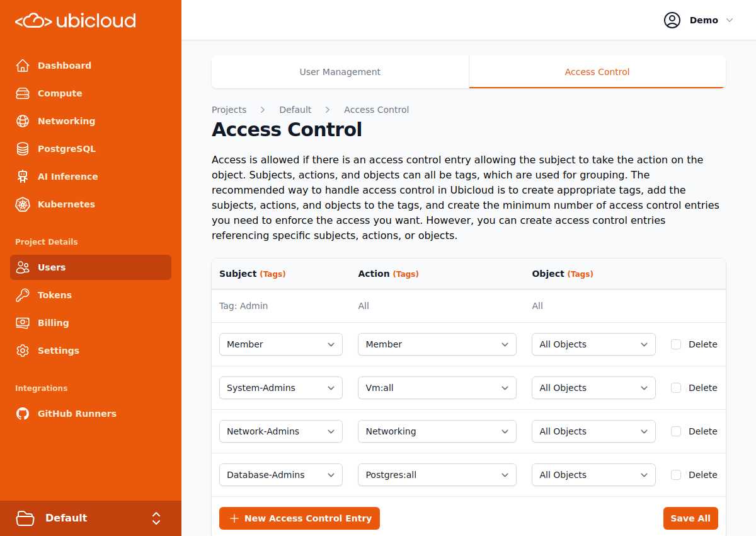Click the PostgreSQL database icon

point(23,149)
